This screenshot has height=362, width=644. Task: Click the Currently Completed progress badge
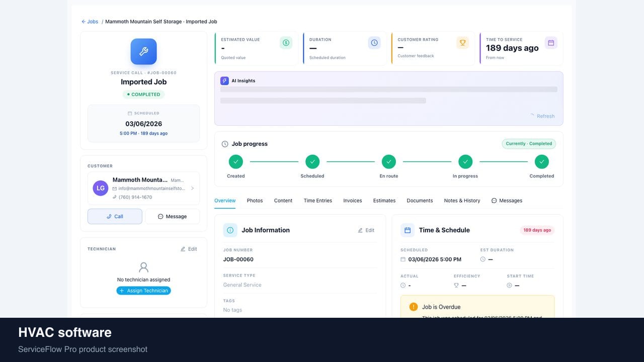[x=529, y=144]
